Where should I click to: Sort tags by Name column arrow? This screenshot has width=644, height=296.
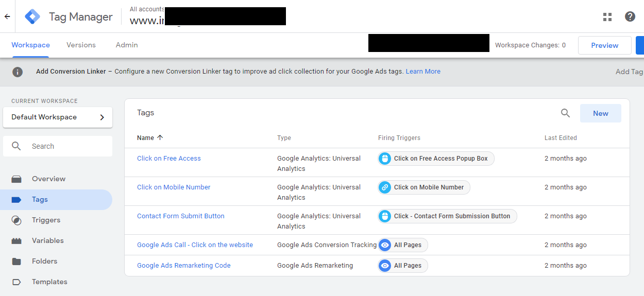pyautogui.click(x=160, y=138)
